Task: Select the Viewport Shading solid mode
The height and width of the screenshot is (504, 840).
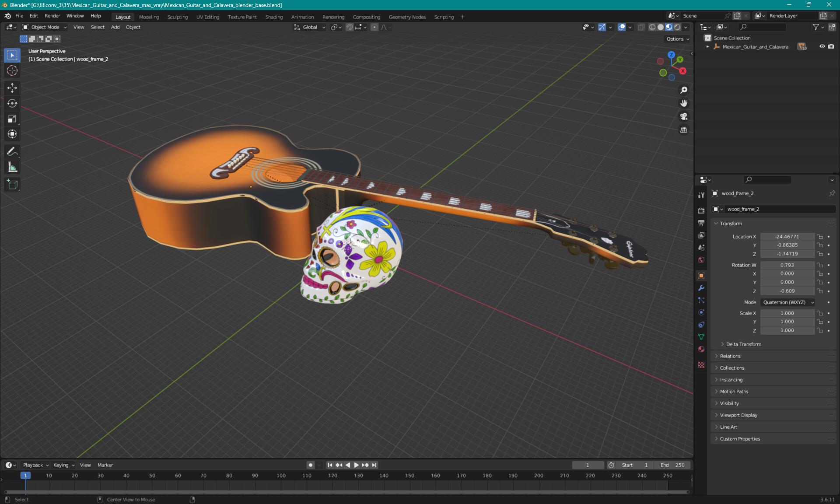Action: point(659,27)
